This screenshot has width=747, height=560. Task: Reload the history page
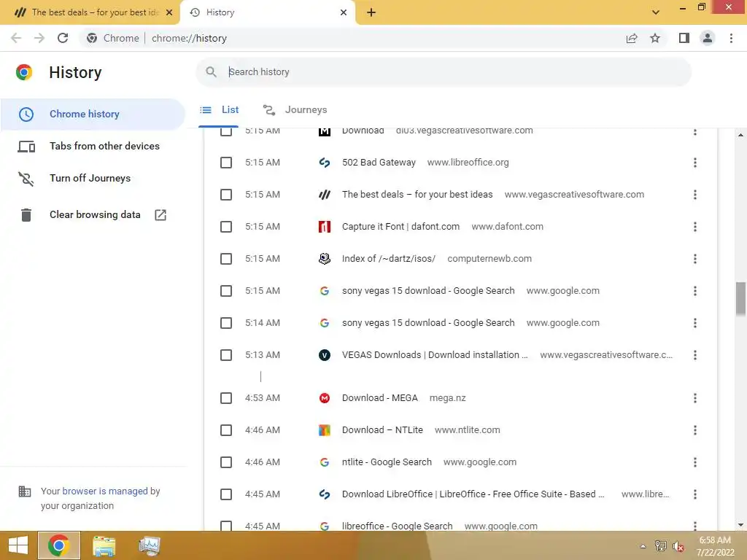(x=63, y=38)
